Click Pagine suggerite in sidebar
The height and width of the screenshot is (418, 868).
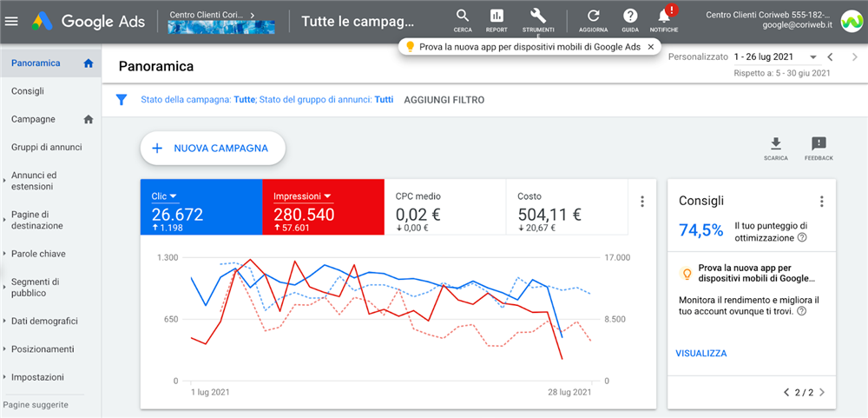click(36, 405)
